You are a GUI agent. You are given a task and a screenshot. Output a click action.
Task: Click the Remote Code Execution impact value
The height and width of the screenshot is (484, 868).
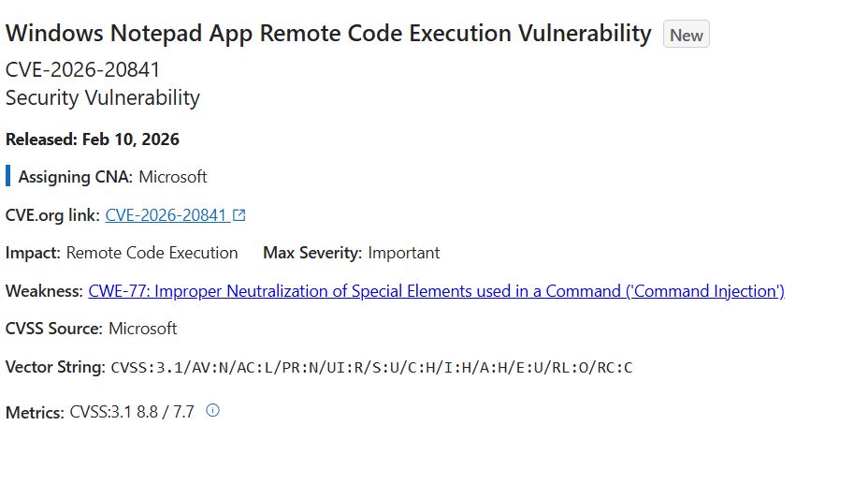[152, 253]
